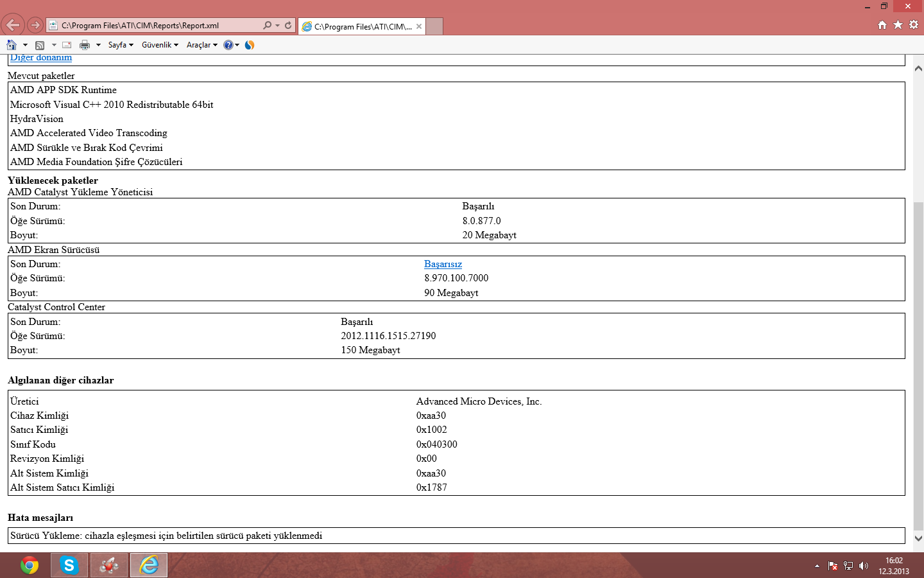Close the C:\Program Files\ATI\CIM tab

coord(419,26)
